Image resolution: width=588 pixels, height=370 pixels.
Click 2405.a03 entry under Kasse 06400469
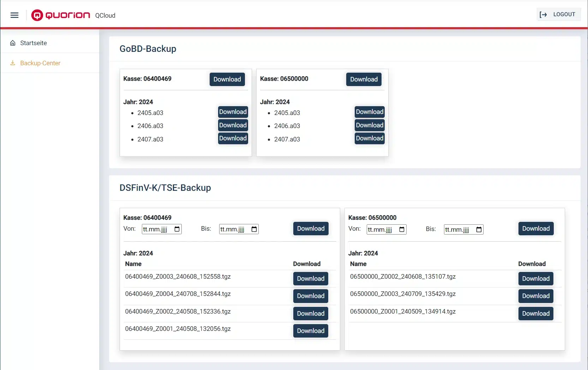pyautogui.click(x=150, y=113)
